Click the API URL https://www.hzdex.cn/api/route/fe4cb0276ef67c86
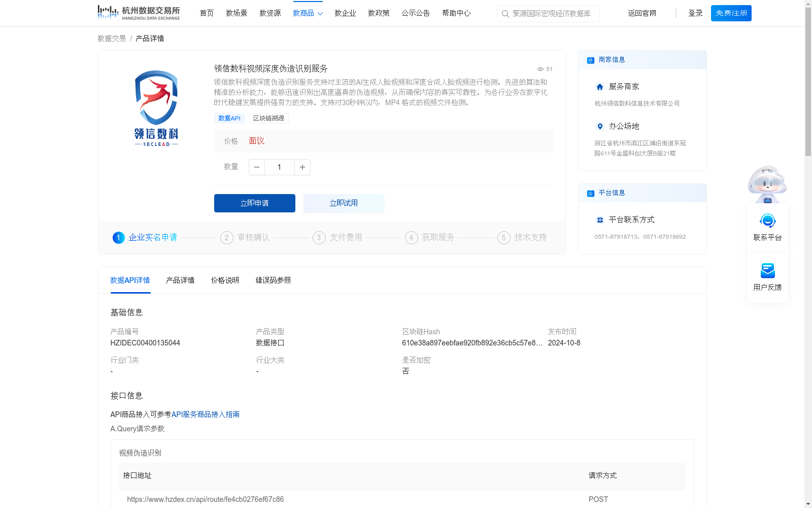 (x=206, y=499)
